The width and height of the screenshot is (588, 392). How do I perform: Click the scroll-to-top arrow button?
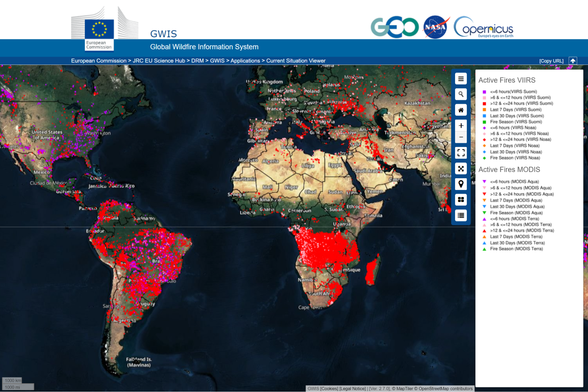[572, 61]
